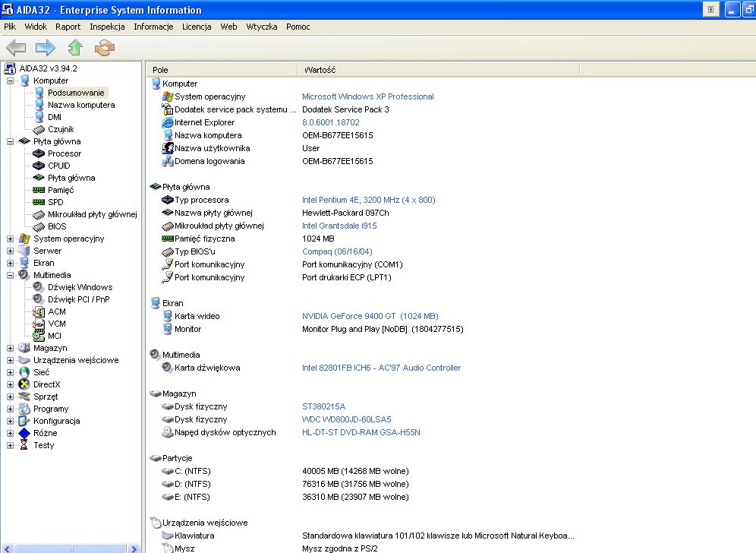This screenshot has height=553, width=756.
Task: Open the Microsoft Windows XP Professional link
Action: point(367,96)
